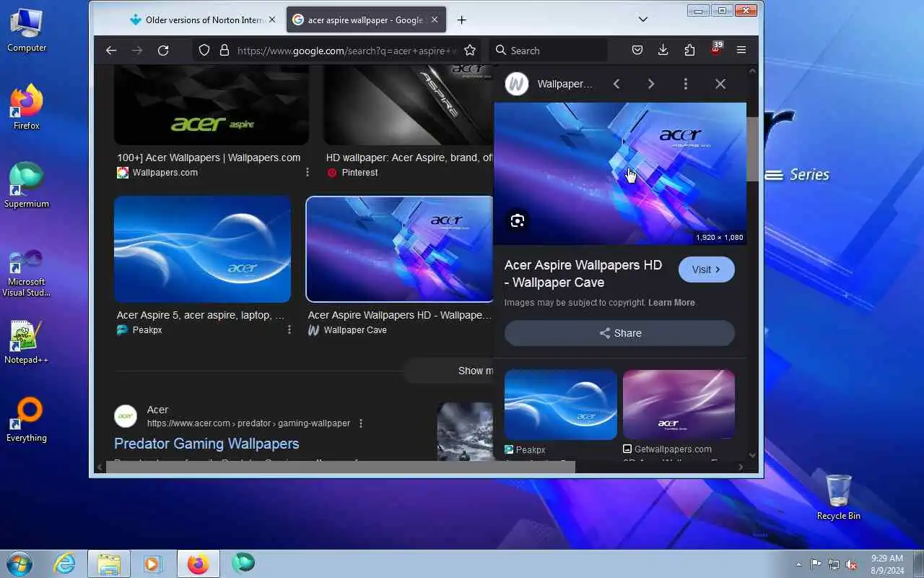Click the Visit button
924x578 pixels.
click(707, 269)
